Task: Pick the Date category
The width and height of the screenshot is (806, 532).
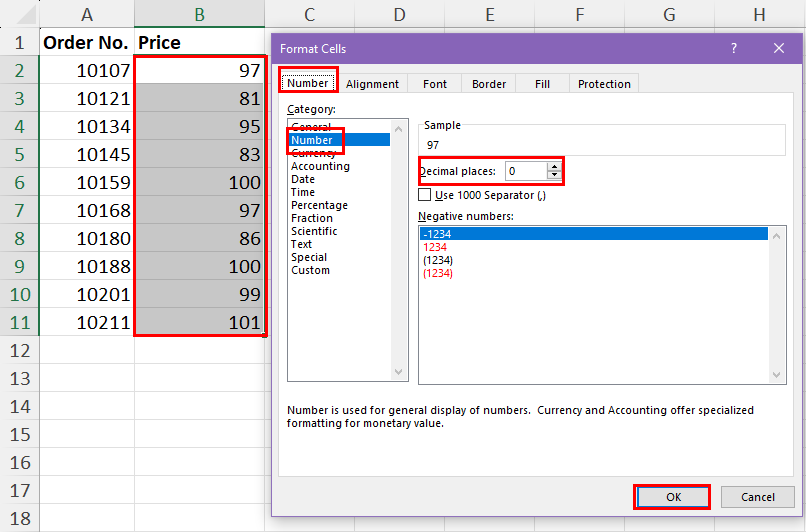Action: (339, 179)
